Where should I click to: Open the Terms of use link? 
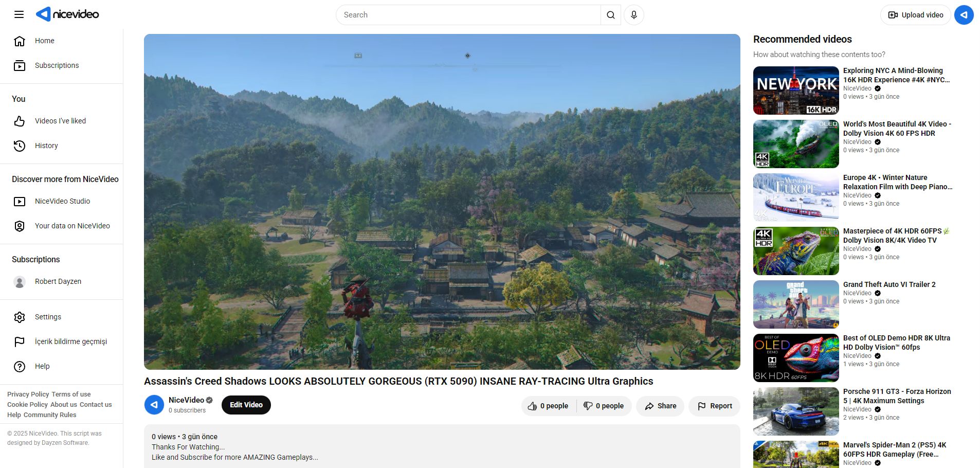pyautogui.click(x=71, y=394)
